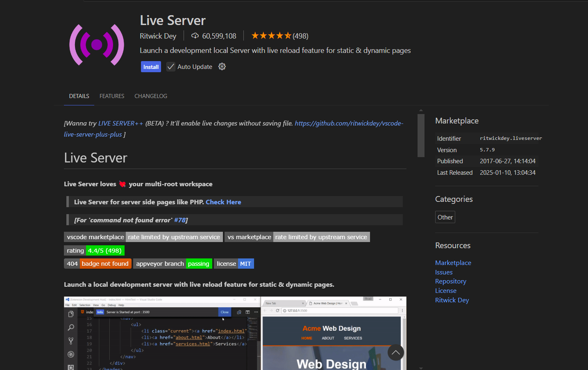Screen dimensions: 588x370
Task: Click the version value 5.7.9
Action: [x=487, y=150]
